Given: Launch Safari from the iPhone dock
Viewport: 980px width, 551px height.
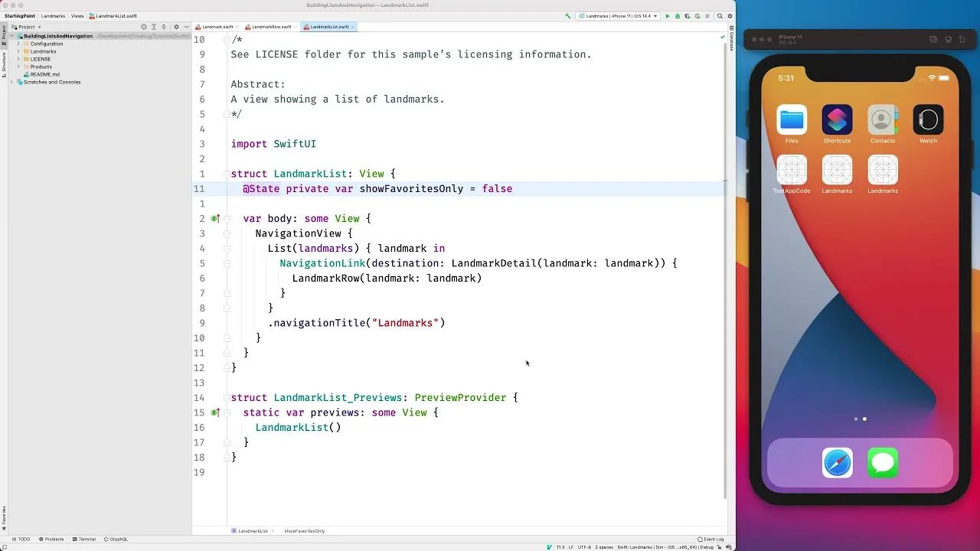Looking at the screenshot, I should (x=837, y=463).
